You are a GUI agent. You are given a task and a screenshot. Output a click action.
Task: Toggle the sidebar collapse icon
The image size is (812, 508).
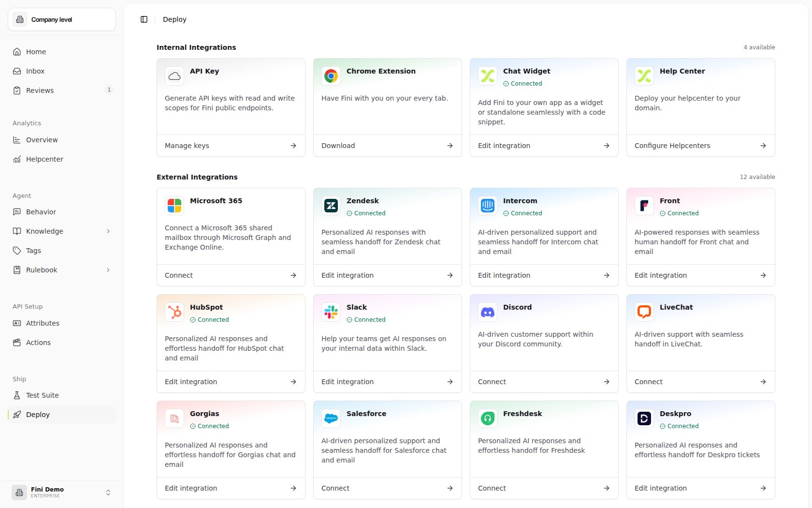tap(144, 19)
